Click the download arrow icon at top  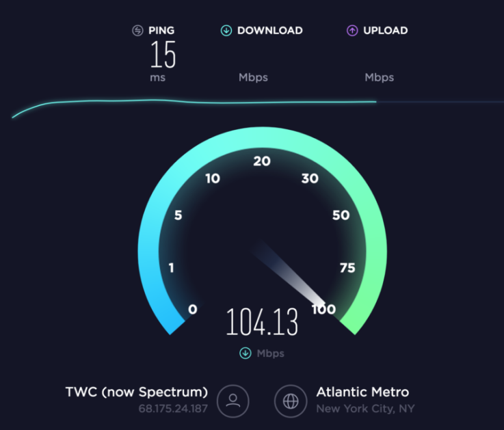226,31
